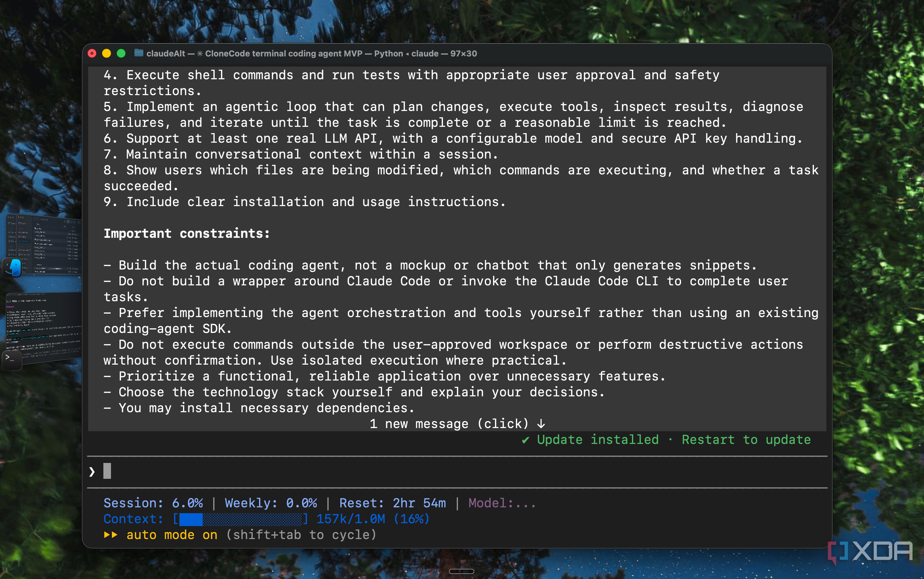Click the "Context:" label in the status line

click(133, 519)
